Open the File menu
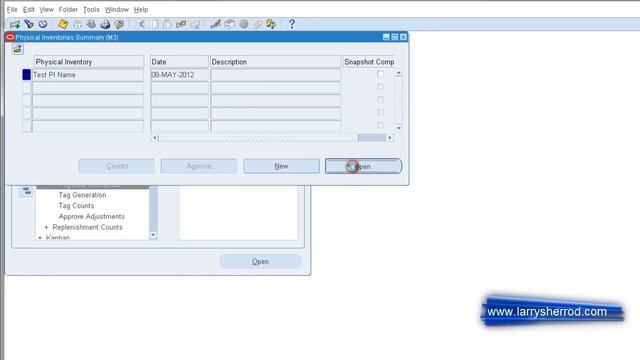 click(12, 9)
